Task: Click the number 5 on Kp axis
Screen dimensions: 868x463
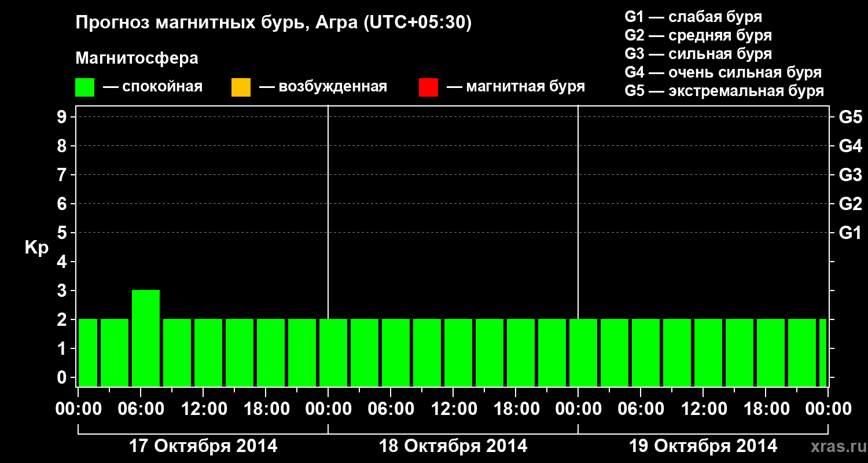Action: tap(62, 233)
